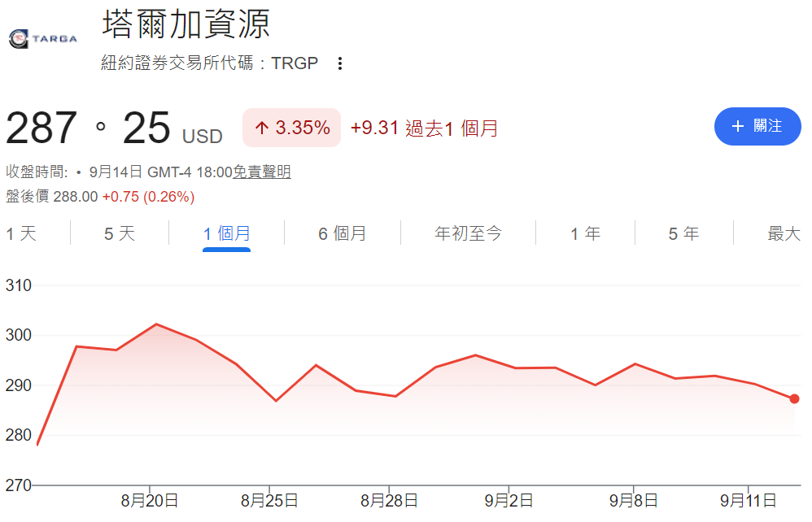Screen dimensions: 812x522
Task: Click the TRGP ticker code text
Action: 295,63
